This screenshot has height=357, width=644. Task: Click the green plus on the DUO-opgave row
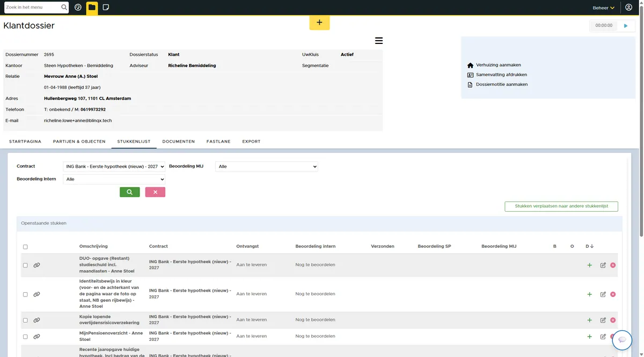(x=589, y=265)
